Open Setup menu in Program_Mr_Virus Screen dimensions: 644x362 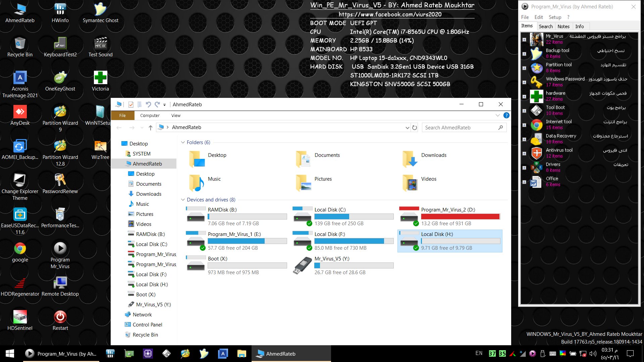[555, 17]
